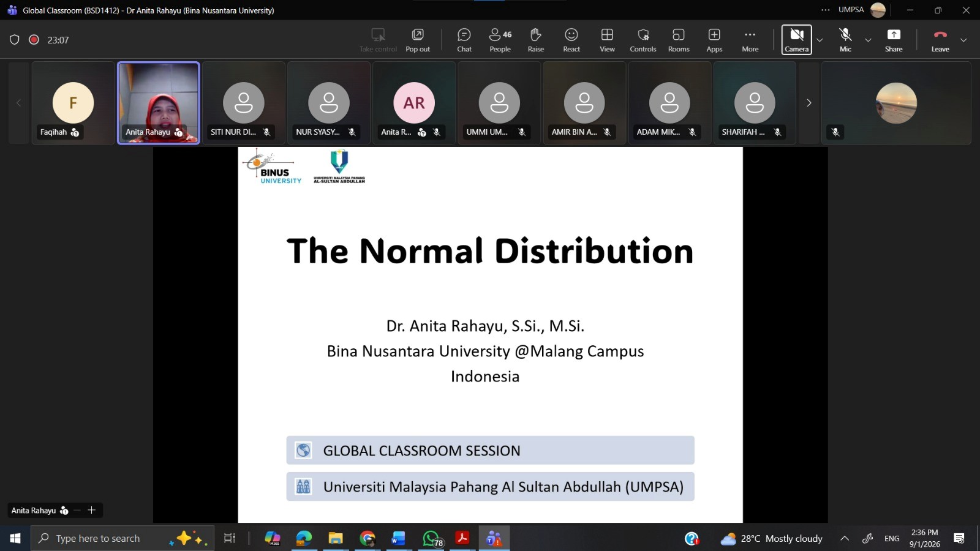The width and height of the screenshot is (980, 551).
Task: Open the Rooms breakout option
Action: tap(678, 40)
